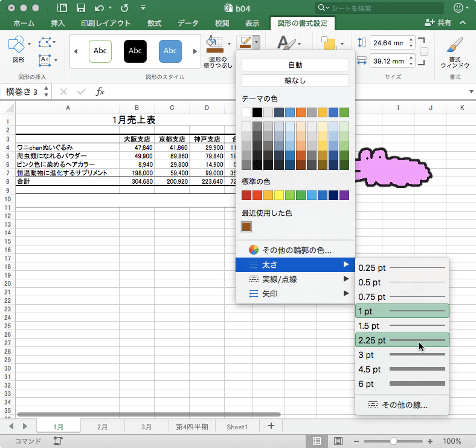Click the シートを検索 search field

pos(379,8)
